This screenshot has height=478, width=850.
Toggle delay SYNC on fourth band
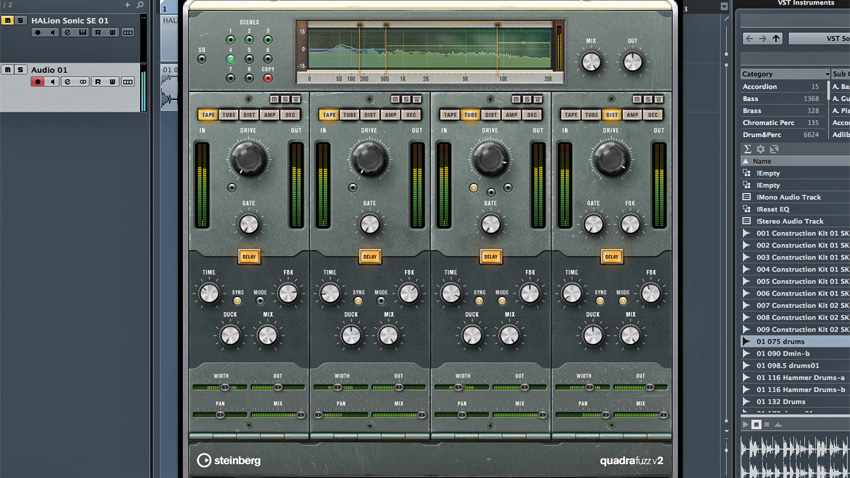[600, 301]
